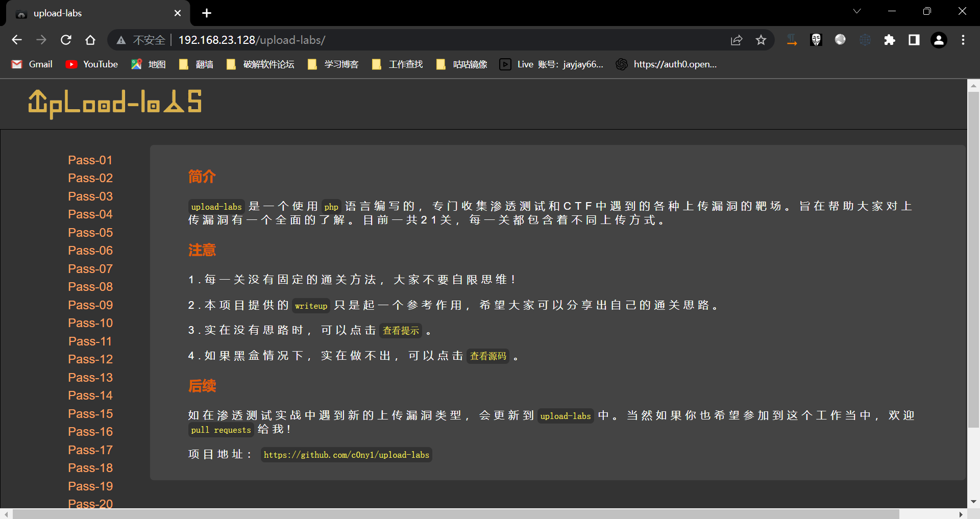Expand the tab search chevron
This screenshot has height=519, width=980.
point(857,11)
